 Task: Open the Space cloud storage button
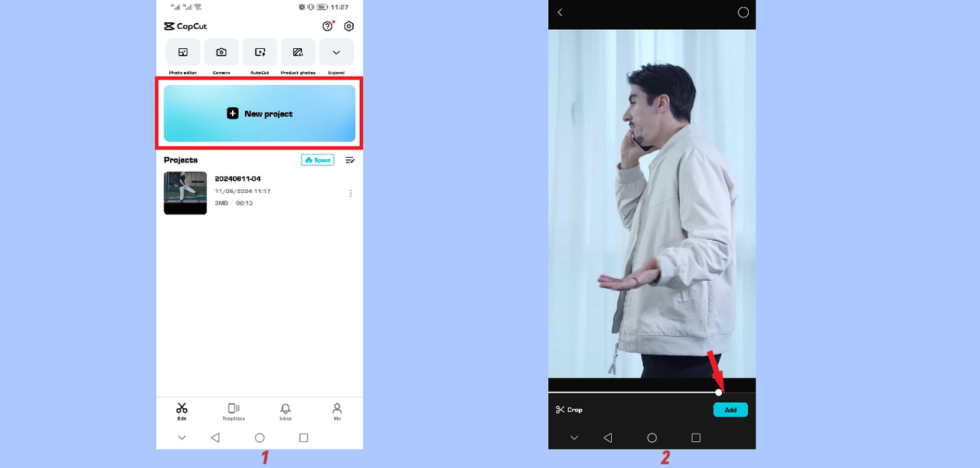click(318, 160)
